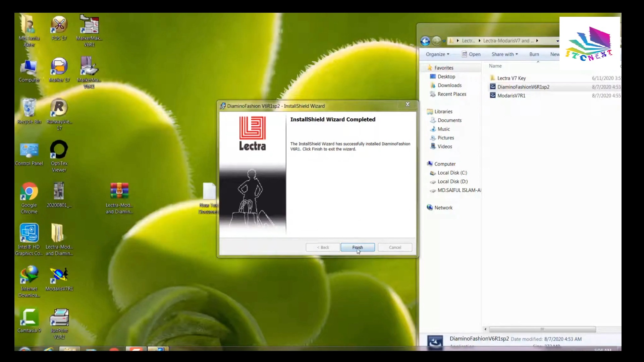Click the left scroll arrow of Explorer's horizontal scrollbar
Screen dimensions: 644x362
pyautogui.click(x=485, y=329)
